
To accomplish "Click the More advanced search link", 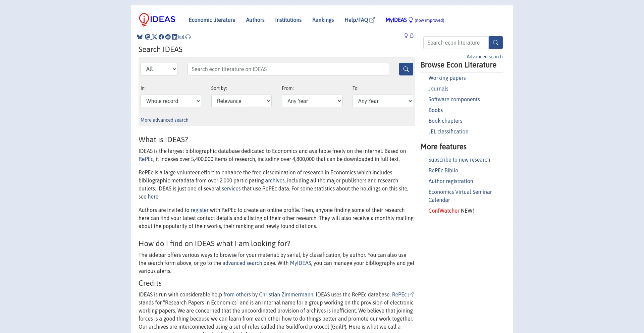I will point(164,120).
